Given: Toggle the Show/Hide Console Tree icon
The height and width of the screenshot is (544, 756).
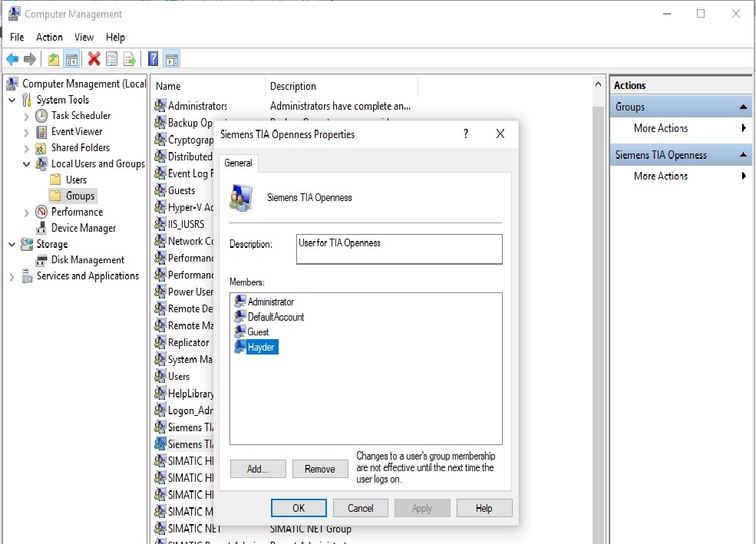Looking at the screenshot, I should click(x=72, y=59).
